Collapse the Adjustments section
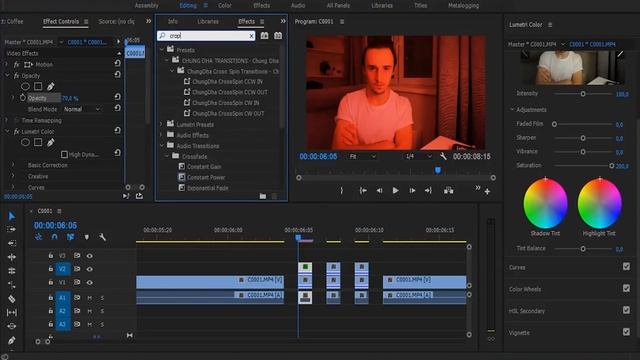640x360 pixels. 512,109
